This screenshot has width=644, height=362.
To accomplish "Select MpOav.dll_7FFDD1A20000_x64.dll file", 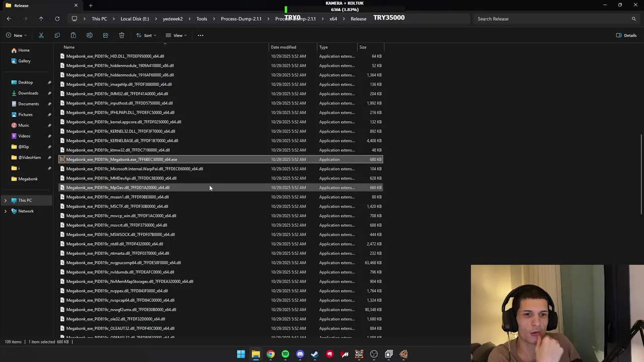I will [x=221, y=188].
